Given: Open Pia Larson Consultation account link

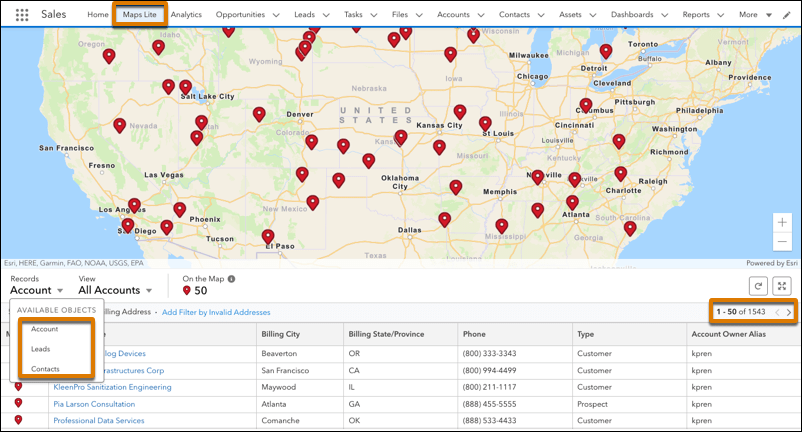Looking at the screenshot, I should pyautogui.click(x=94, y=404).
